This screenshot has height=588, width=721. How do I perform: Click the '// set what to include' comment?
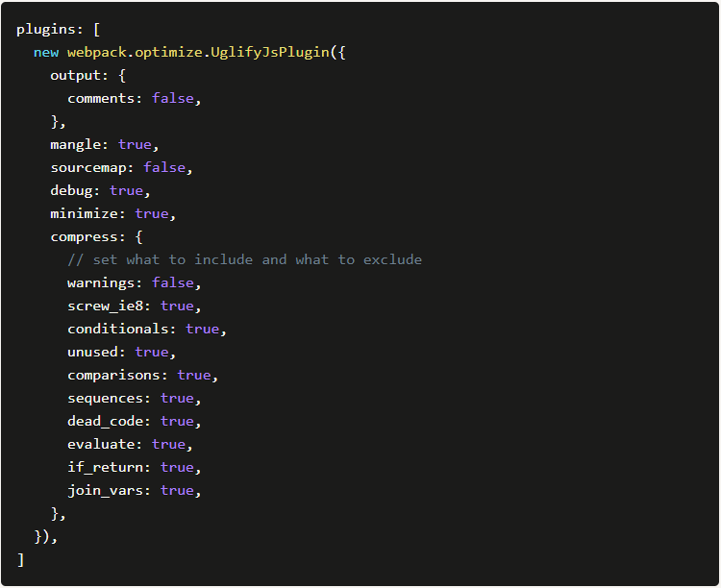coord(244,259)
